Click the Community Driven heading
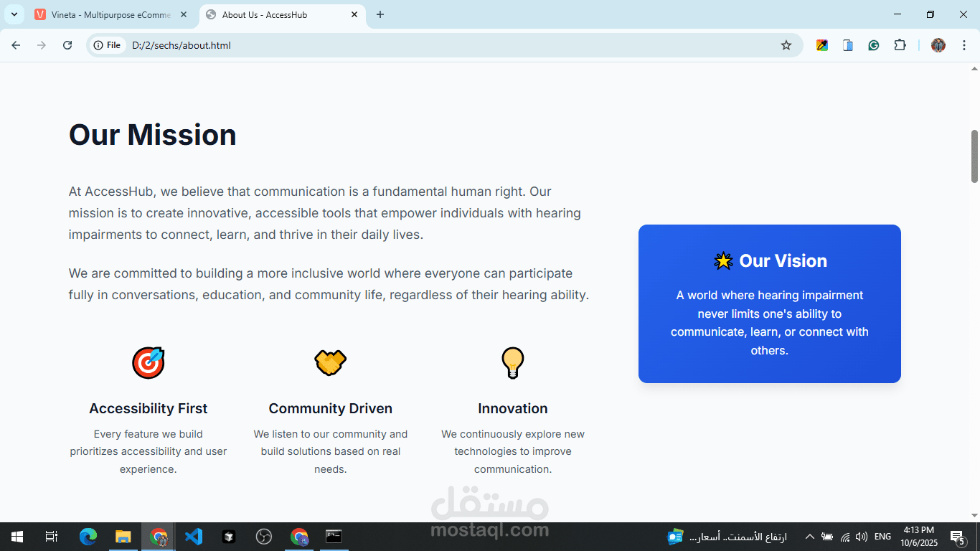 click(331, 408)
